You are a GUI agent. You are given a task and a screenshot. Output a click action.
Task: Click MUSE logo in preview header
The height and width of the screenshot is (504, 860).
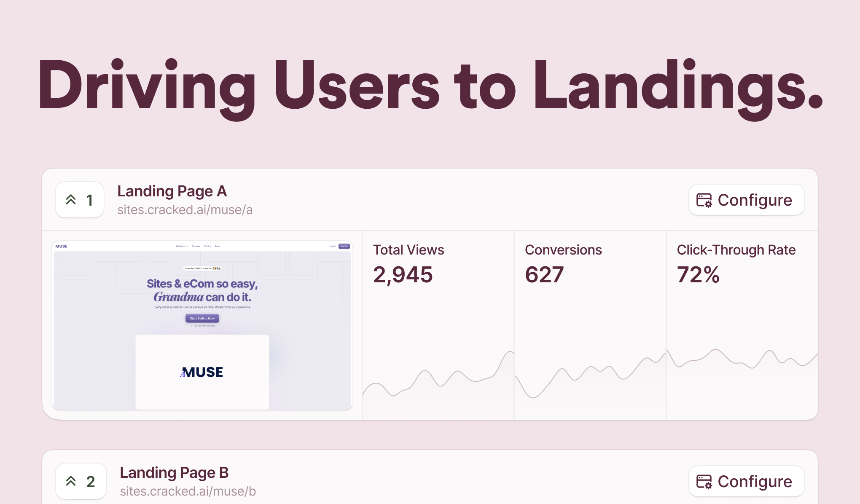(62, 246)
